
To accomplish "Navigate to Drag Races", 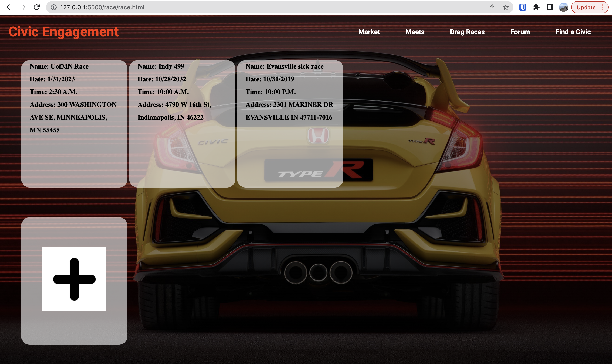I will pyautogui.click(x=467, y=32).
